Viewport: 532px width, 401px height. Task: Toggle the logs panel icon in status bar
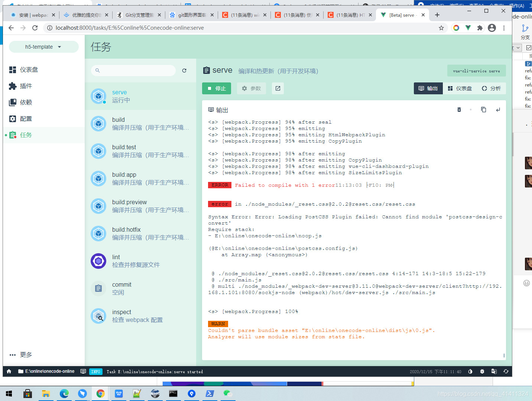pos(83,371)
